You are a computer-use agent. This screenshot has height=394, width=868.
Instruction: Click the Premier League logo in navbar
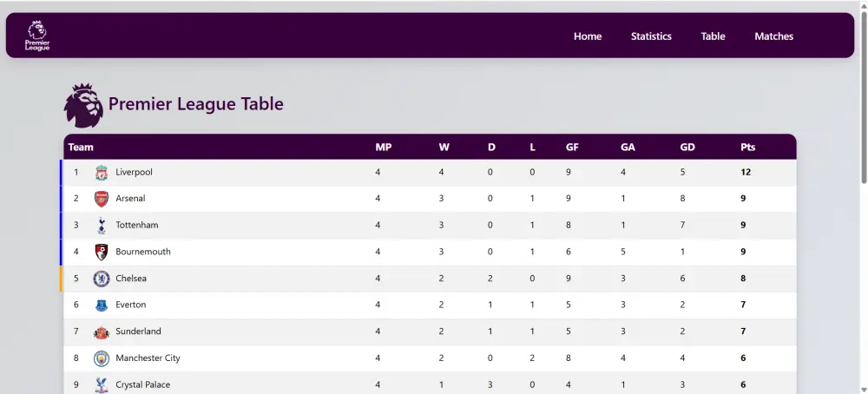coord(37,36)
